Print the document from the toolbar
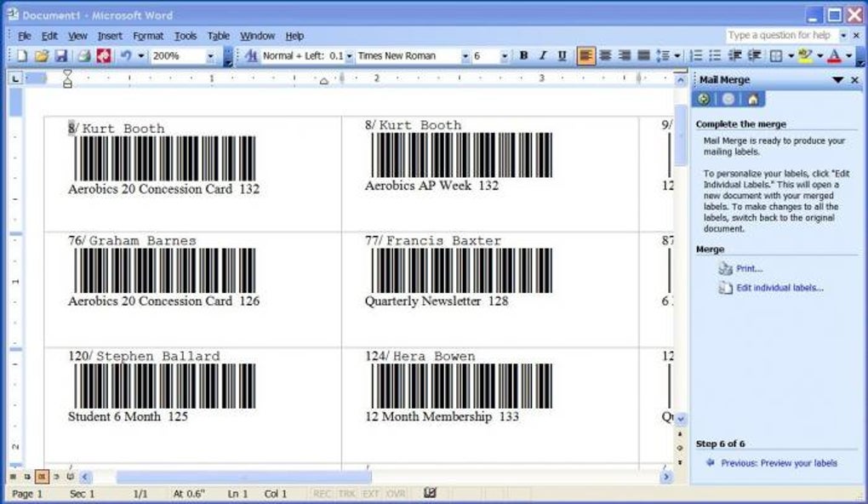The height and width of the screenshot is (504, 868). (x=83, y=56)
